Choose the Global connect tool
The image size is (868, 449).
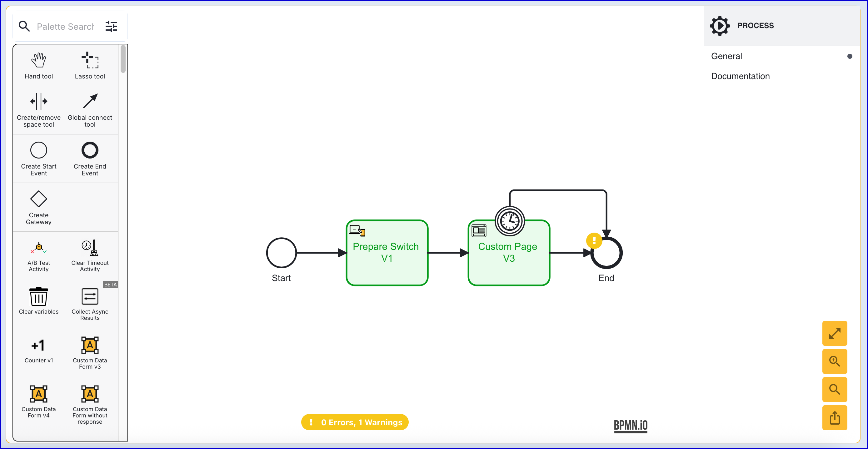pyautogui.click(x=90, y=109)
